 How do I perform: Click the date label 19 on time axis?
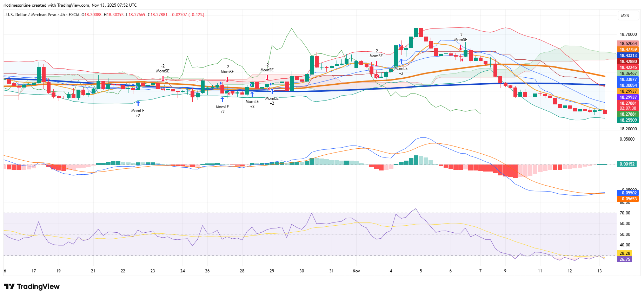tap(59, 271)
